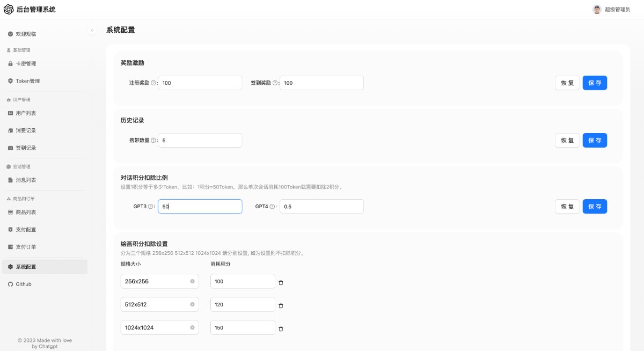This screenshot has height=351, width=644.
Task: Click the GPT4 ratio input field
Action: coord(321,207)
